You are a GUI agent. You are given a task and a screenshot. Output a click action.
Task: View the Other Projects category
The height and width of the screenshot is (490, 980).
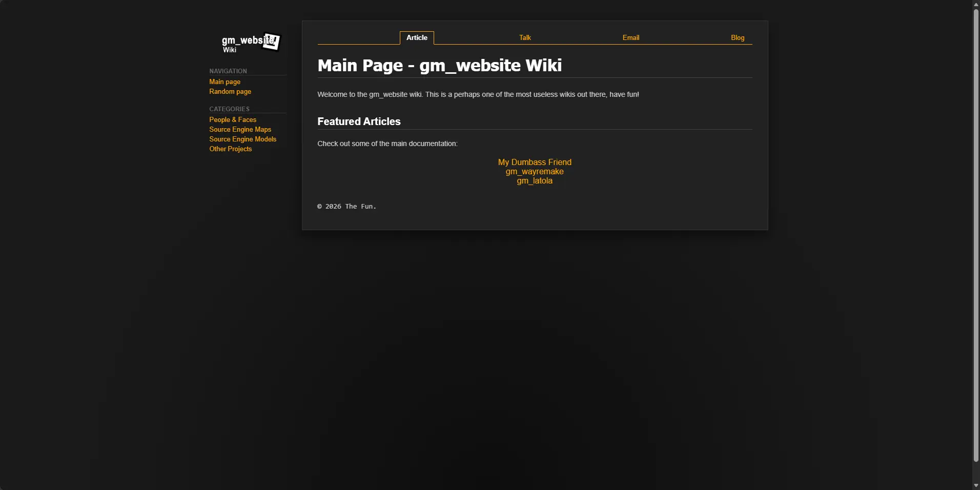click(230, 149)
